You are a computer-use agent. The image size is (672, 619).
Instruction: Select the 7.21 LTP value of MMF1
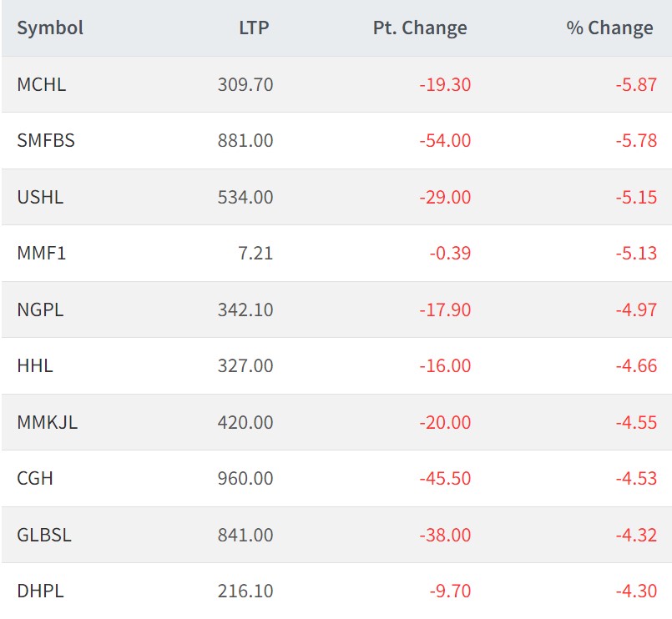(x=256, y=253)
